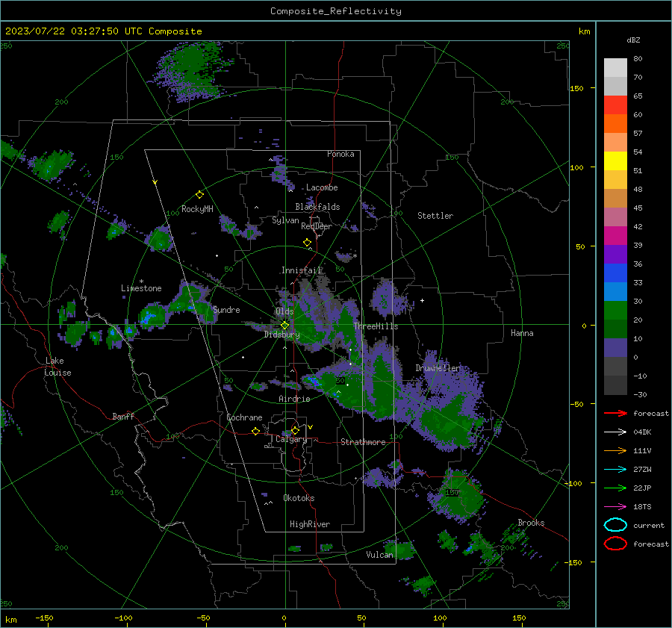Select the 60 dBZ orange color swatch
672x628 pixels.
coord(615,123)
